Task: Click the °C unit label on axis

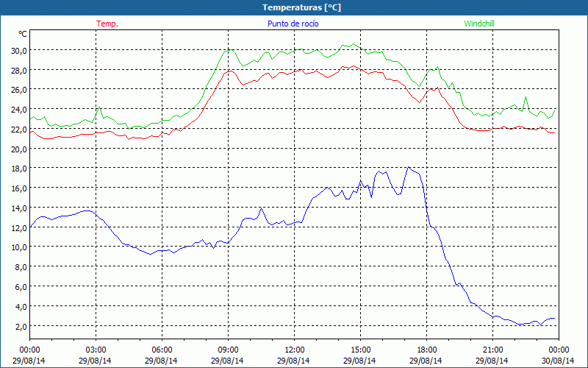Action: (23, 34)
